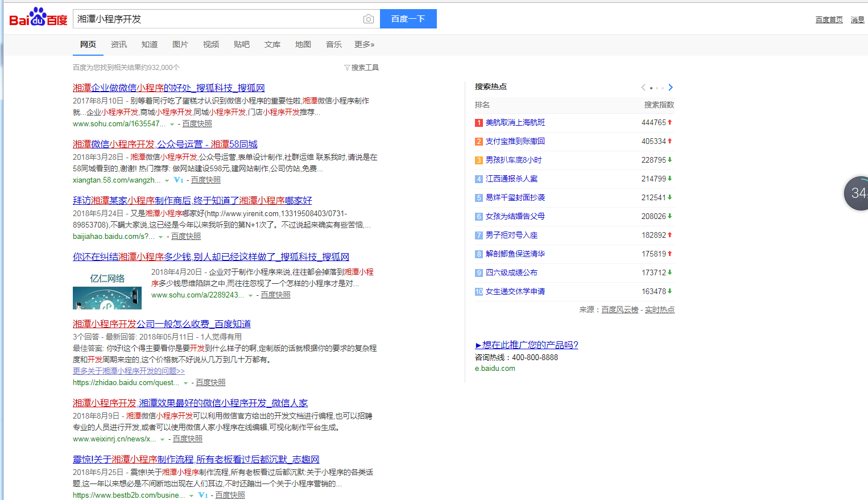Expand dropdown arrow next to www.sohu.com/a/1635547
This screenshot has height=500, width=868.
pyautogui.click(x=172, y=124)
